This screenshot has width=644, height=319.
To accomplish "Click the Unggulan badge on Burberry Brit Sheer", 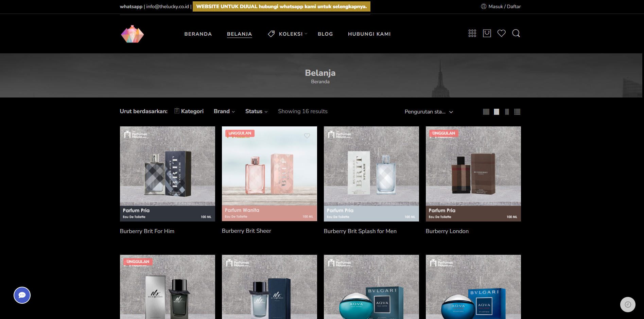I will point(240,133).
